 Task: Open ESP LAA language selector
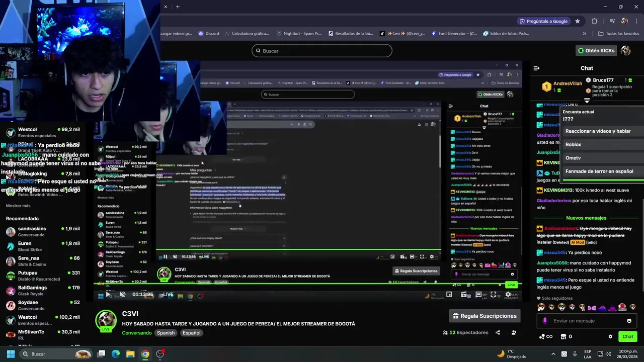pos(588,354)
